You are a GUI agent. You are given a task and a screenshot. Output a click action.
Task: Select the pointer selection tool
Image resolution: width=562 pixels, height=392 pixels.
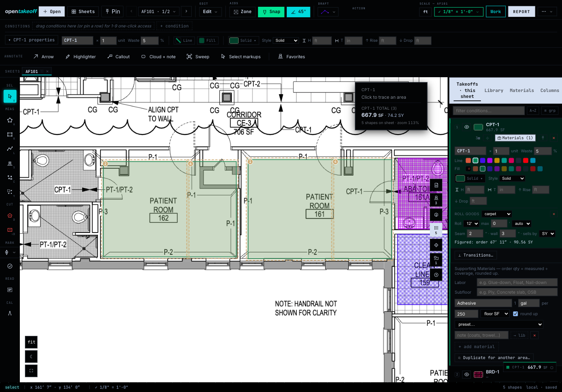click(10, 96)
